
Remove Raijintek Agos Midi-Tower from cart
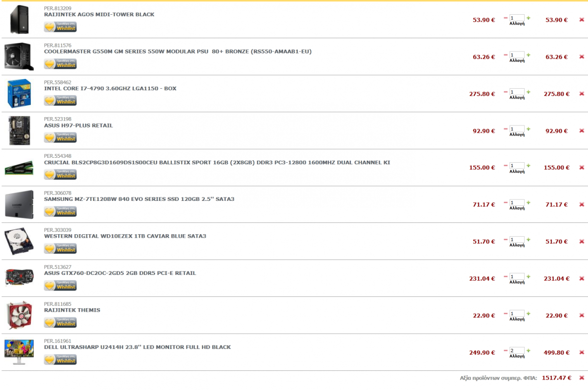(582, 20)
